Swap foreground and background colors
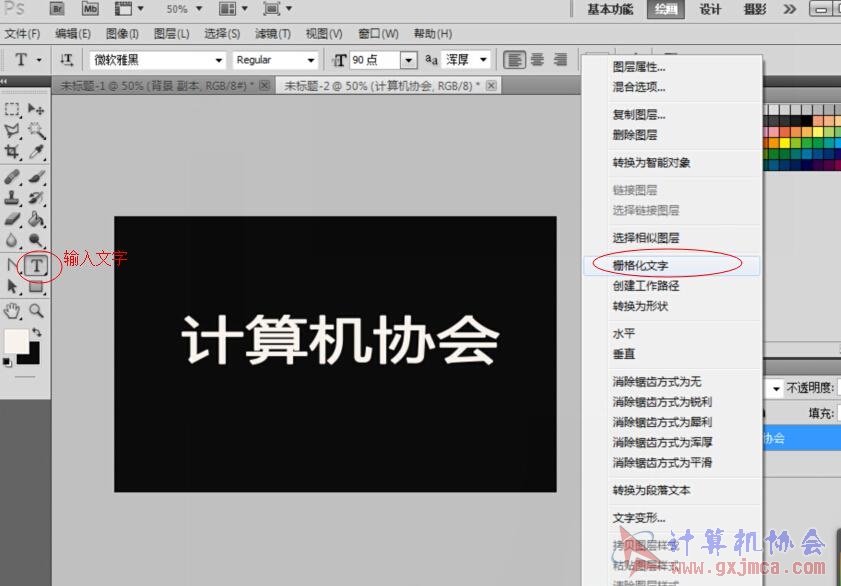Screen dimensions: 841x586 point(37,332)
